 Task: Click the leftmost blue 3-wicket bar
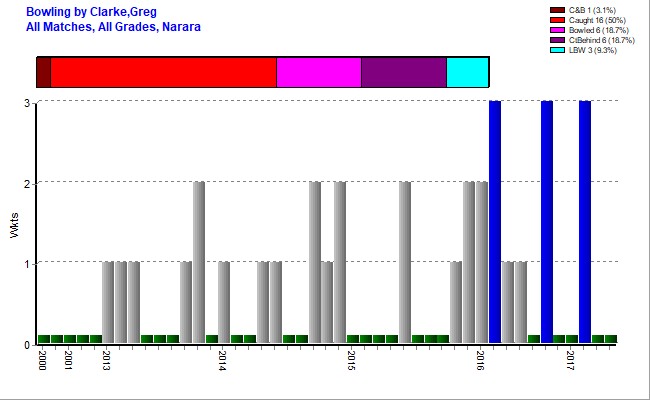494,222
